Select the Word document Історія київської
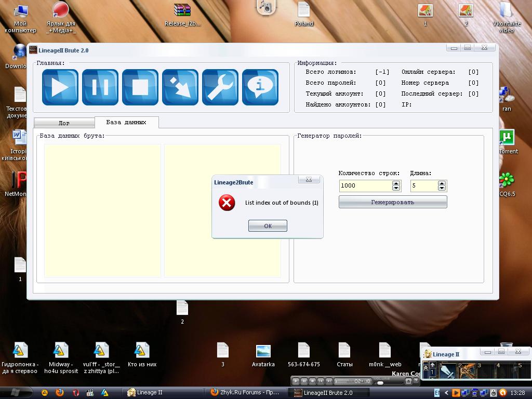This screenshot has width=532, height=399. (x=15, y=145)
